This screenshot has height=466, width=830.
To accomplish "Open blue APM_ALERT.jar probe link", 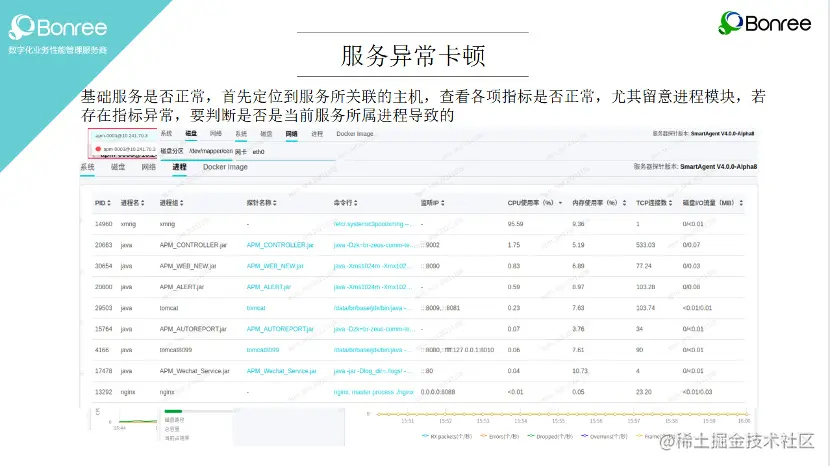I will (269, 287).
